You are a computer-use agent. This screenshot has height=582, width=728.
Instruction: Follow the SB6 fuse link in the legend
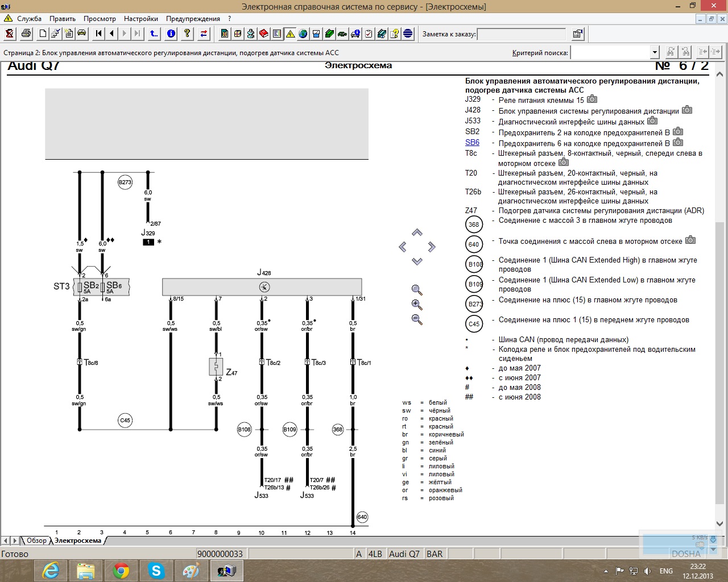(472, 143)
